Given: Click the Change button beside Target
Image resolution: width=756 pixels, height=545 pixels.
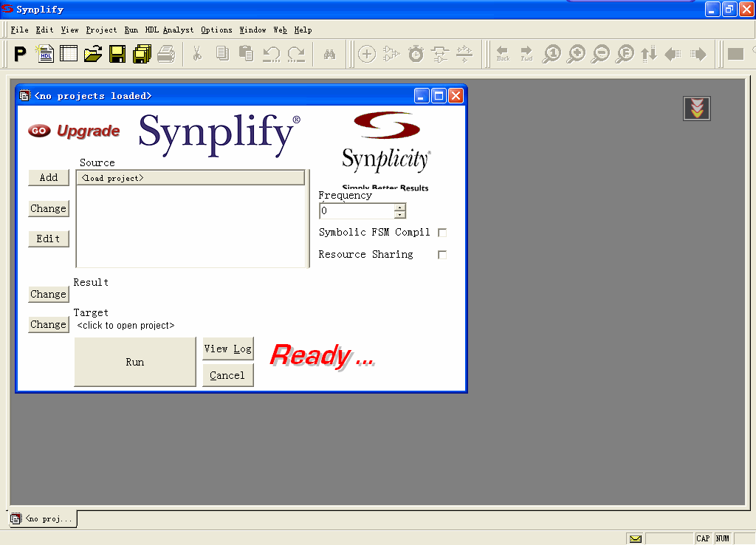Looking at the screenshot, I should point(49,325).
